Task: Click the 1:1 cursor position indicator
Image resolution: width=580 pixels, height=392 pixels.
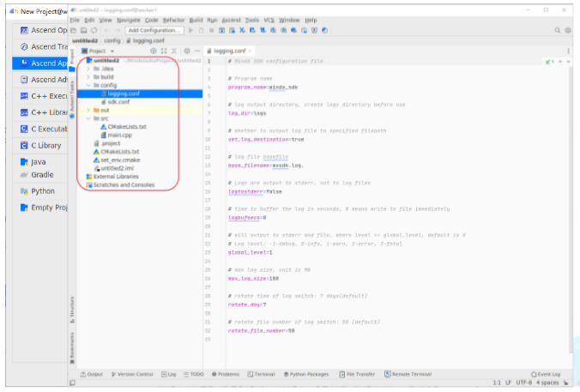Action: tap(497, 383)
